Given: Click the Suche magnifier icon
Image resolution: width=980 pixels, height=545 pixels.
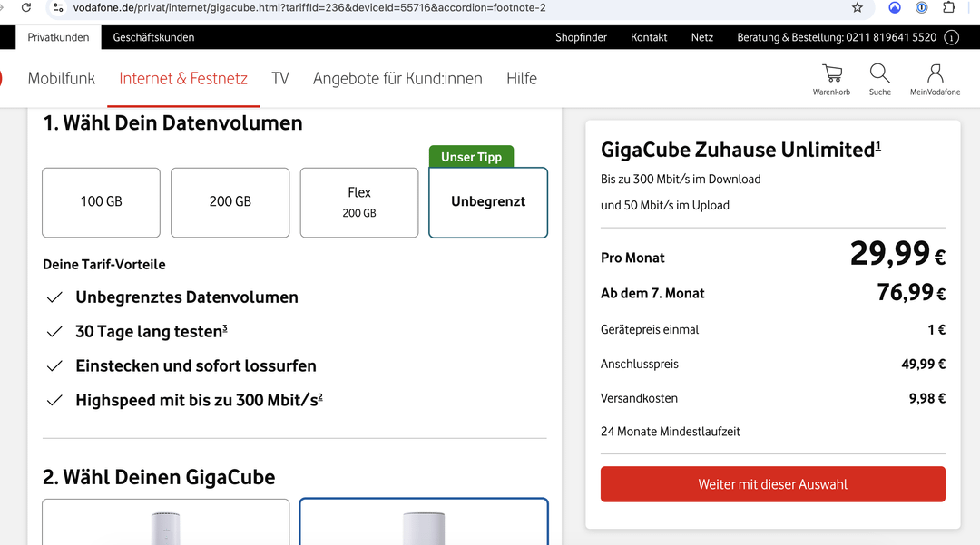Looking at the screenshot, I should 879,78.
